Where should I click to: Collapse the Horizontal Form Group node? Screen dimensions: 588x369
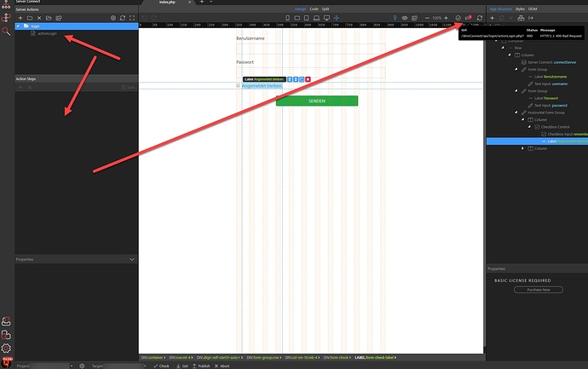click(x=516, y=112)
